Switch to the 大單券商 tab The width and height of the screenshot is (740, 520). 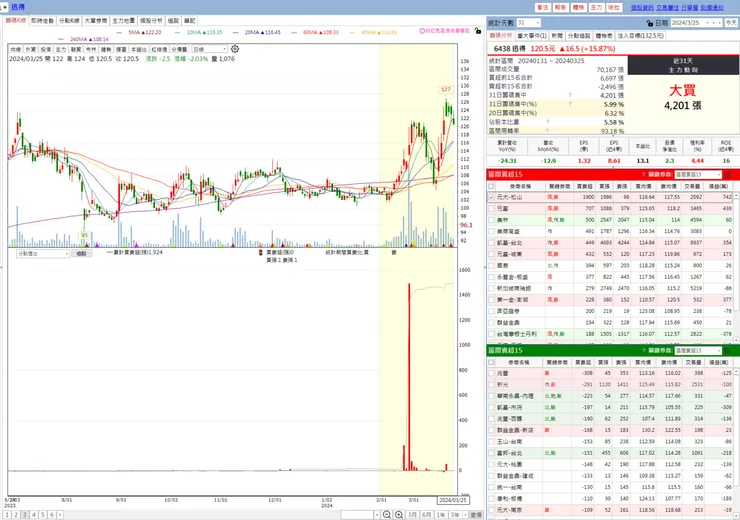(96, 21)
